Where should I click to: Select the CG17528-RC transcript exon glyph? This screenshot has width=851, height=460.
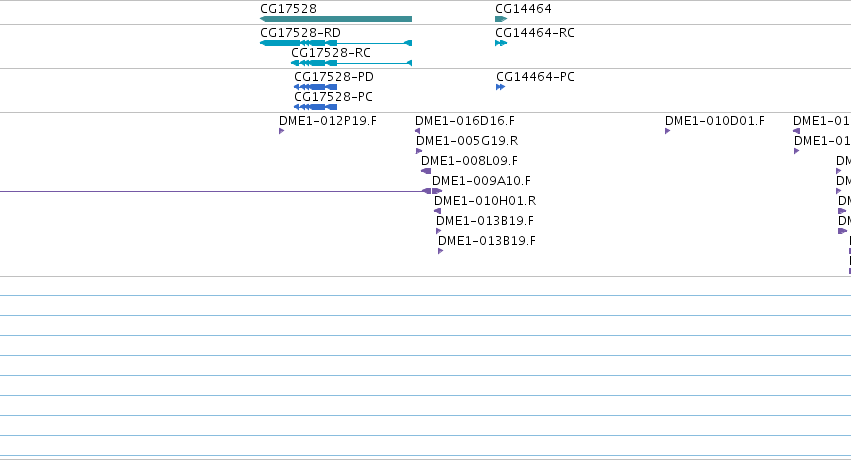pyautogui.click(x=352, y=63)
